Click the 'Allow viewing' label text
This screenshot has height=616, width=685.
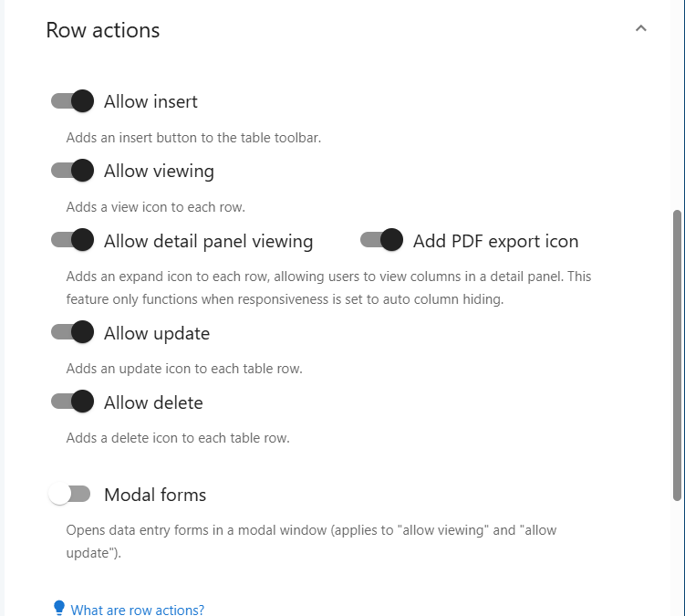pyautogui.click(x=159, y=171)
